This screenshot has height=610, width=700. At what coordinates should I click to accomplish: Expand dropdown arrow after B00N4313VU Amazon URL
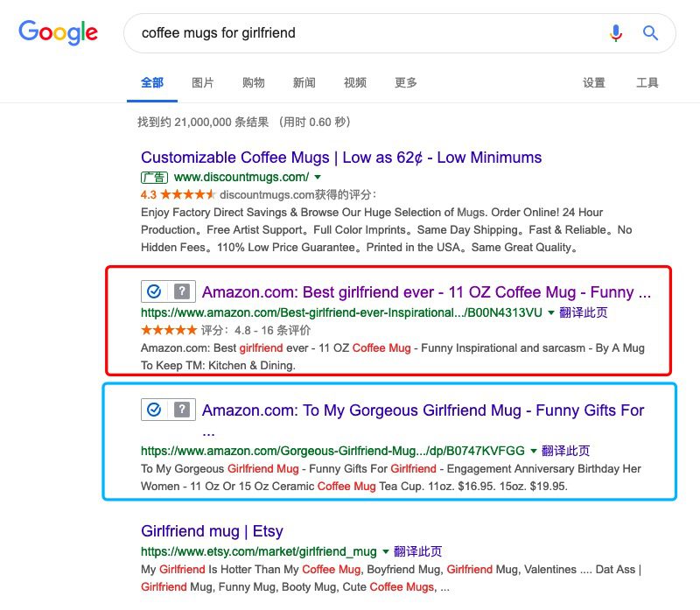tap(551, 312)
